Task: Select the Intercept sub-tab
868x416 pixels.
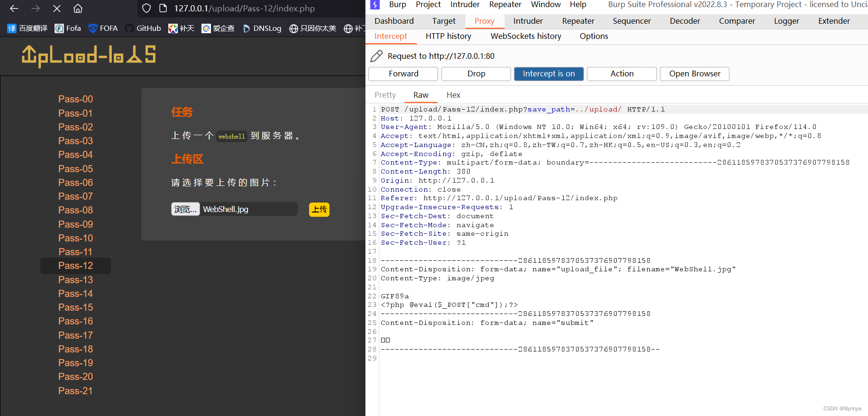Action: tap(391, 36)
